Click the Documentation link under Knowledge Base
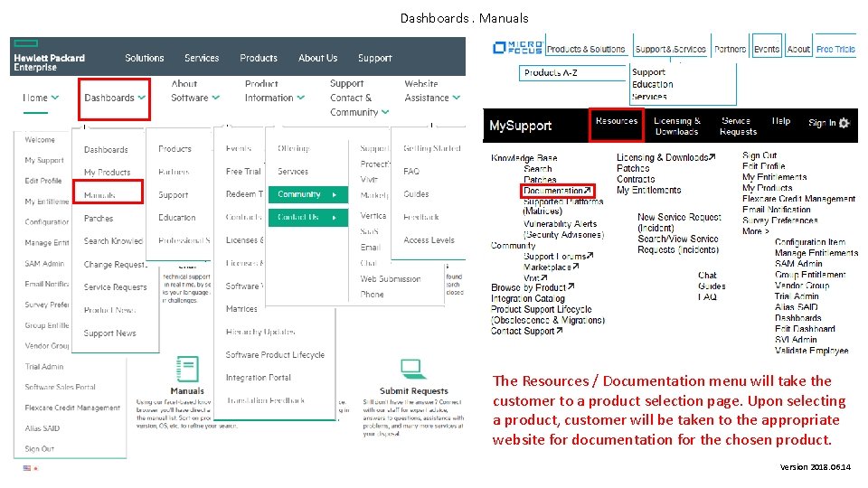The width and height of the screenshot is (868, 488). coord(558,191)
